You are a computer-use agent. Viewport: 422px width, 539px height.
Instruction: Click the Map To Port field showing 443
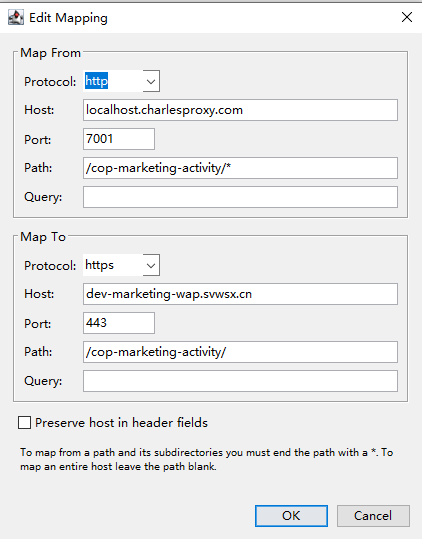click(119, 323)
